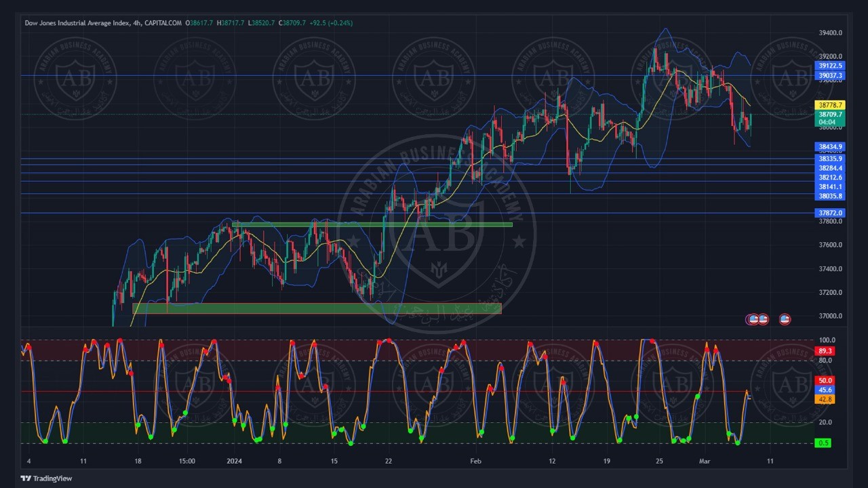Open the leftmost US flag economic event
Image resolution: width=868 pixels, height=488 pixels.
[753, 319]
